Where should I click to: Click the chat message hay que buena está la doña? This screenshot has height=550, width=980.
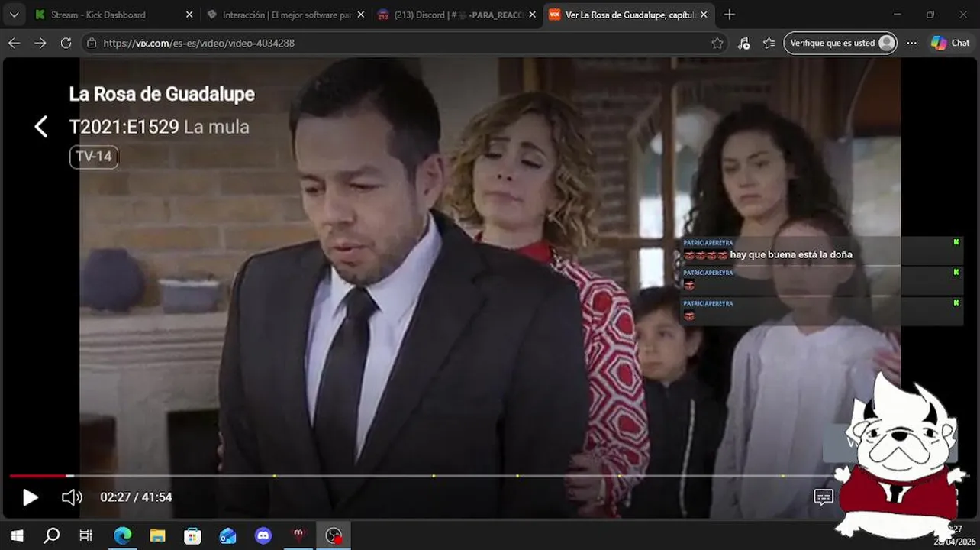(x=791, y=254)
